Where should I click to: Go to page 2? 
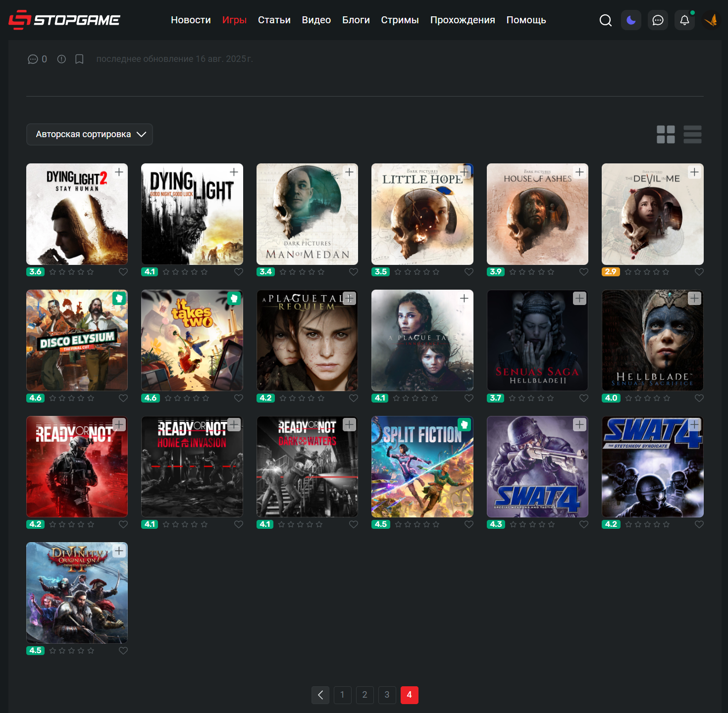click(365, 695)
